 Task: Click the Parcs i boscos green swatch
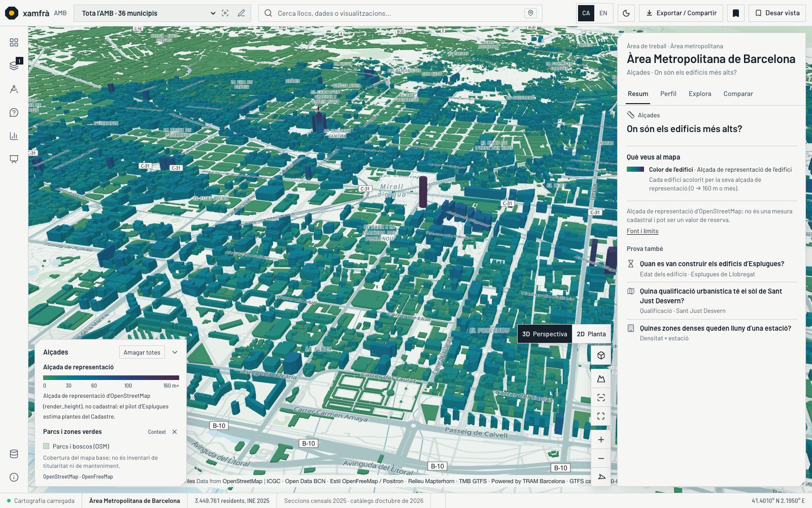(x=46, y=446)
